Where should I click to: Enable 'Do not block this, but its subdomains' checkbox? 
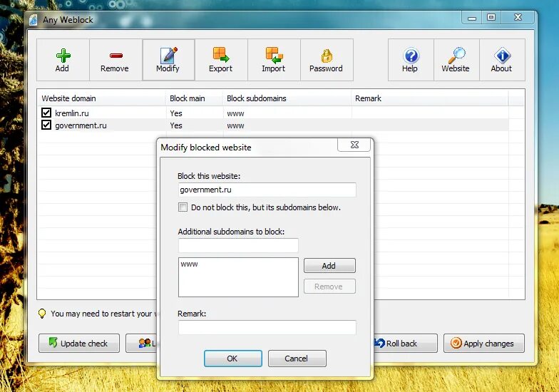(183, 207)
